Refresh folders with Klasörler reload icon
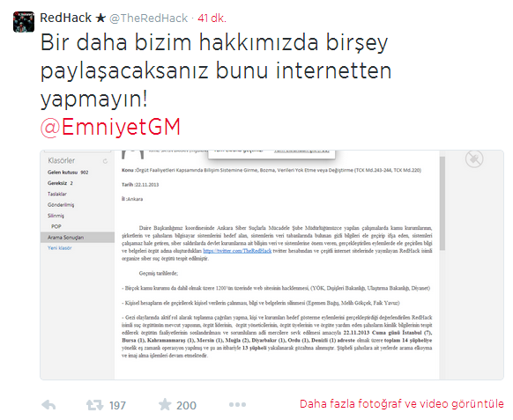This screenshot has height=420, width=513. pos(105,161)
